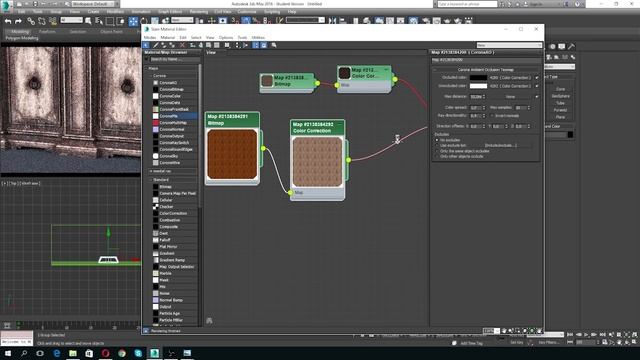The image size is (640, 360).
Task: Click the Slate navigation icon at view bottom-left
Action: [209, 321]
